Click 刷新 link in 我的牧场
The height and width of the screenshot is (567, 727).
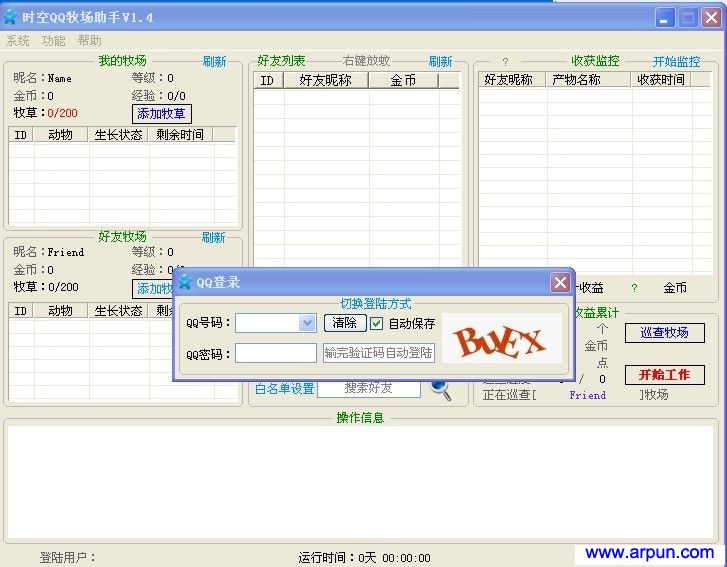point(214,61)
